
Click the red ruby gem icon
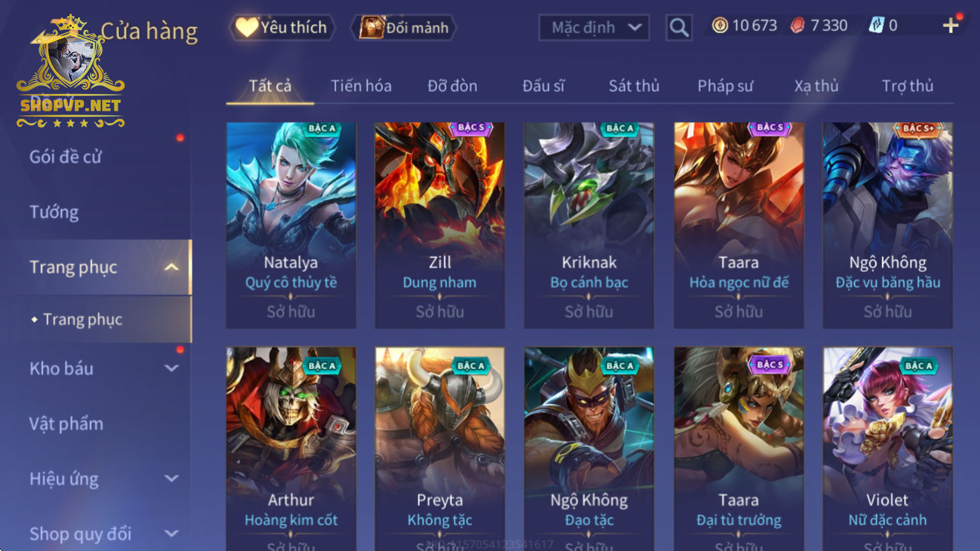click(797, 26)
